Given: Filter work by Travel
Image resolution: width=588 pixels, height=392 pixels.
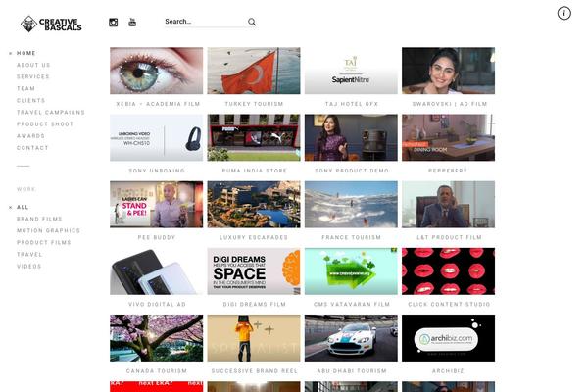Looking at the screenshot, I should pyautogui.click(x=29, y=255).
